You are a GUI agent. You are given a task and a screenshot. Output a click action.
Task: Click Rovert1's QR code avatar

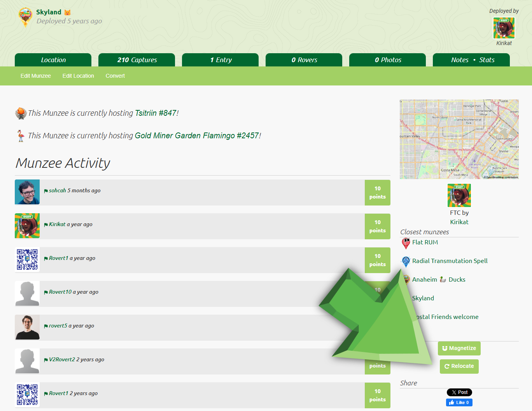(x=27, y=259)
